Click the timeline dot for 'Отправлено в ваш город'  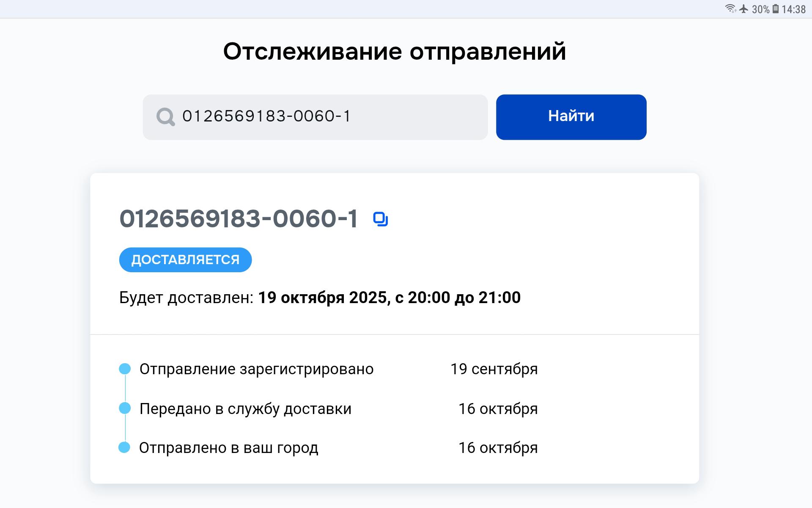(x=124, y=447)
